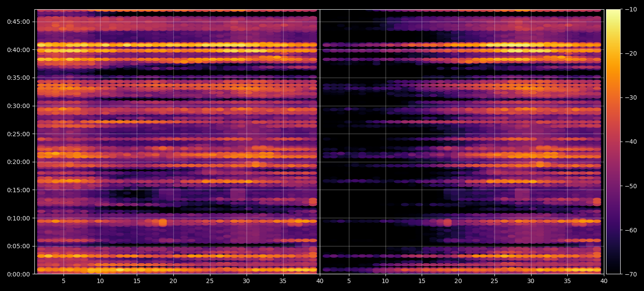The height and width of the screenshot is (291, 644).
Task: Select the −50 colorbar tick label
Action: click(x=631, y=186)
